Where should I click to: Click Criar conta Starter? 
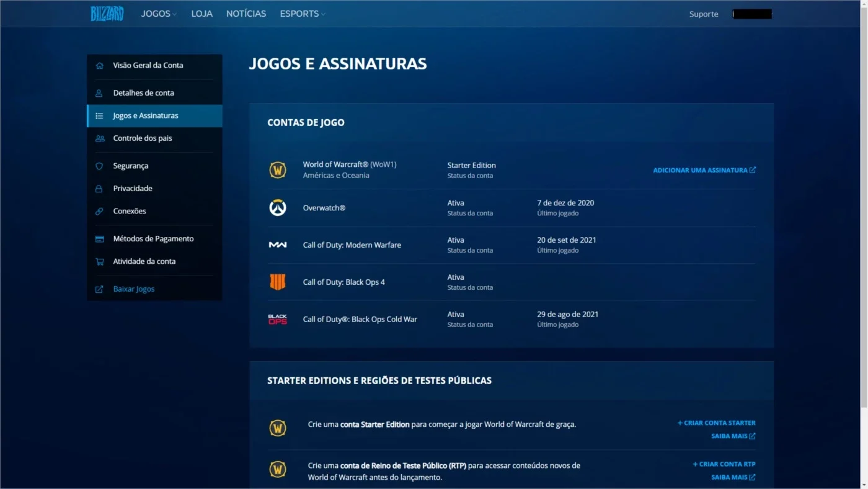pos(716,423)
